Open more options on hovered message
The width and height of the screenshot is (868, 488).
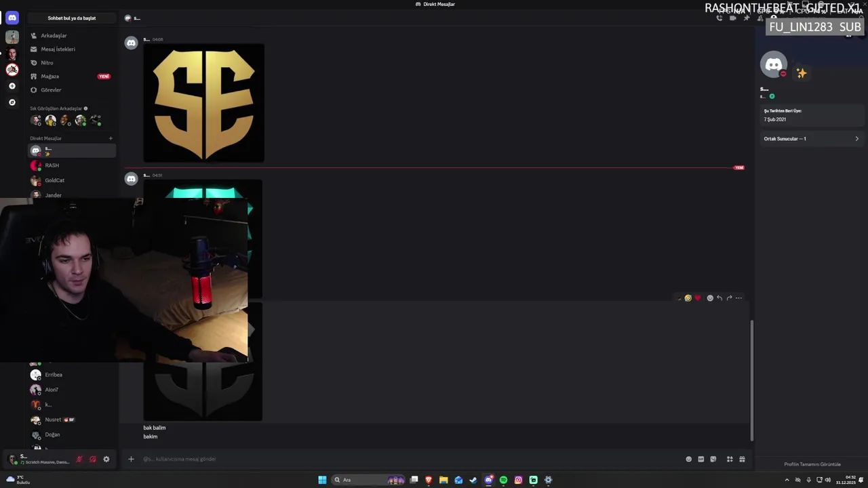pos(738,298)
